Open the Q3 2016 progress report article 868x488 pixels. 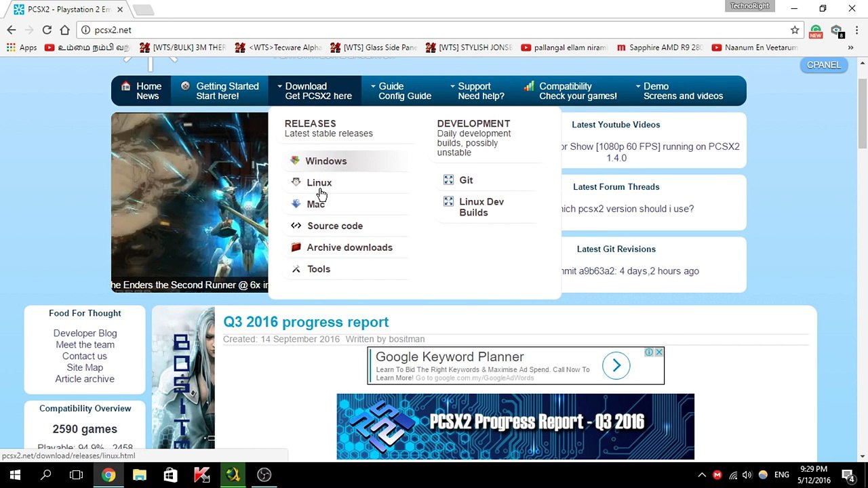click(x=306, y=322)
